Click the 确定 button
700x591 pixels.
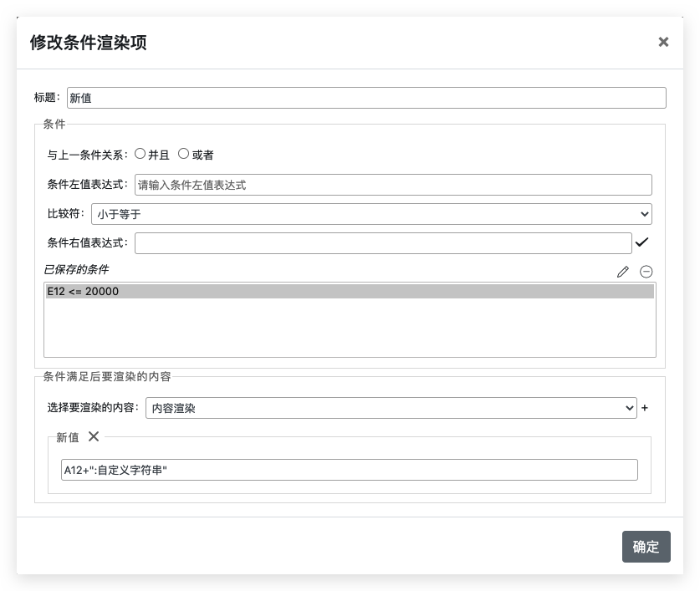(646, 547)
